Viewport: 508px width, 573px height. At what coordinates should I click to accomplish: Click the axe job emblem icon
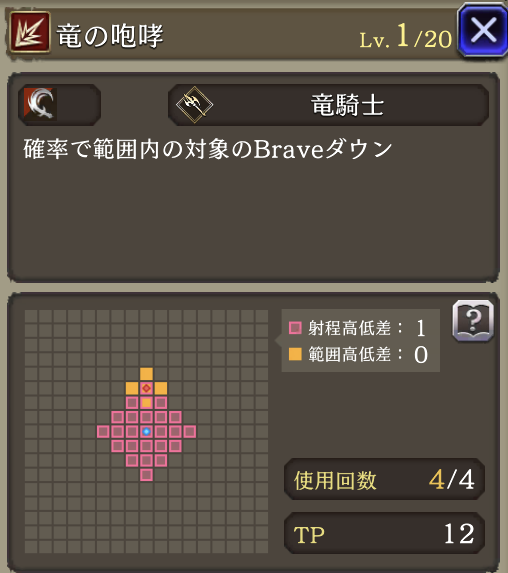(x=194, y=105)
